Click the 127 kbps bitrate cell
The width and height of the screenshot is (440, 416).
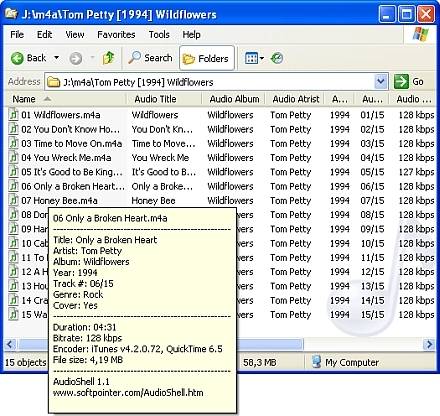click(x=416, y=172)
